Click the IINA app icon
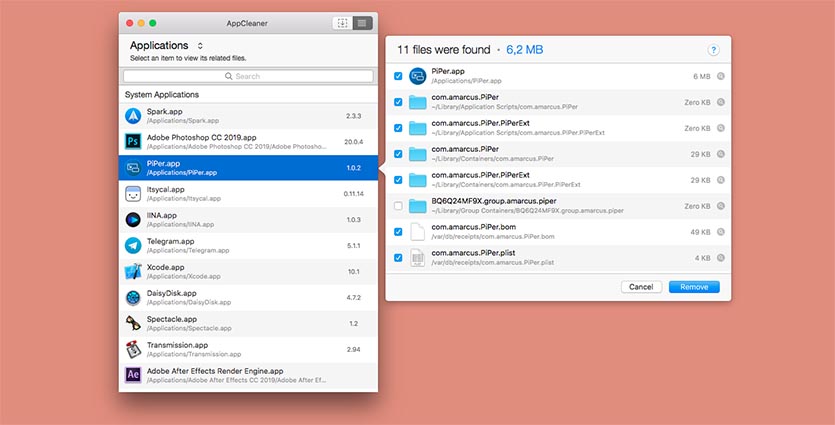Viewport: 835px width, 425px height. coord(133,219)
